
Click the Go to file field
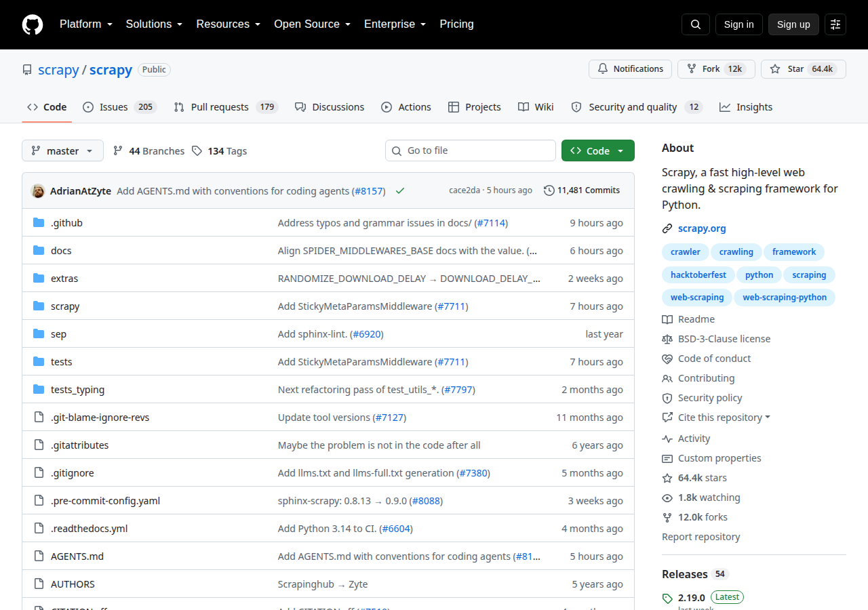(x=471, y=150)
